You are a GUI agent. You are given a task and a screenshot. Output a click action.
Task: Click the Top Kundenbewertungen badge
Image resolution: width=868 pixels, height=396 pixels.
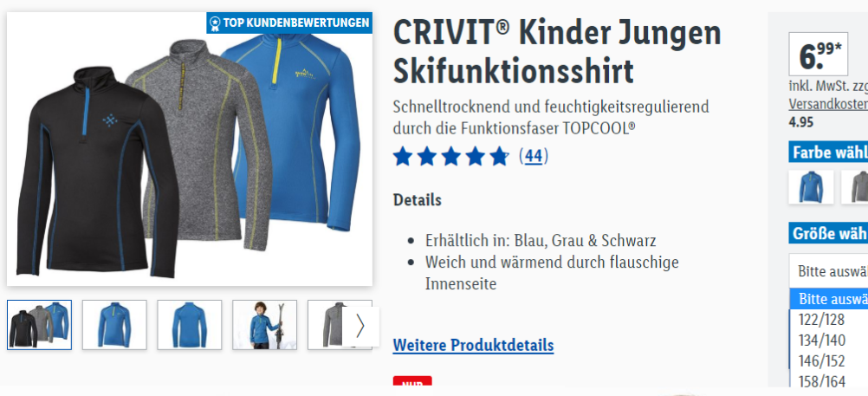pyautogui.click(x=289, y=23)
